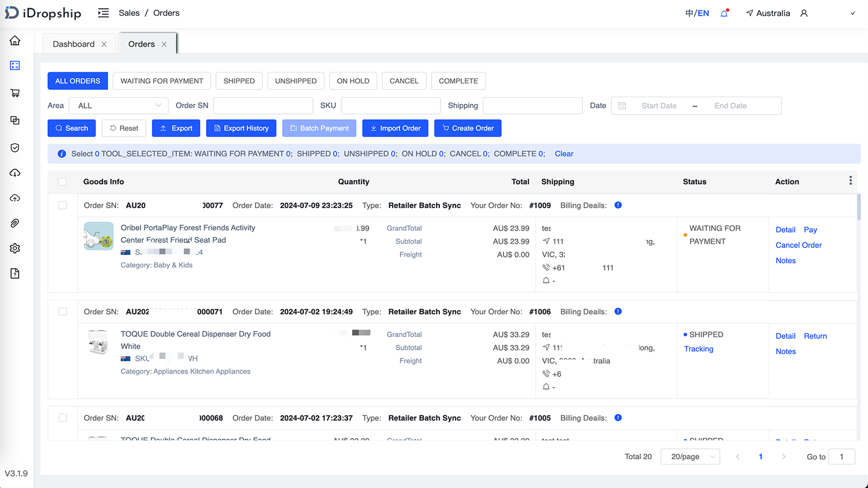
Task: Filter orders by COMPLETE
Action: coord(458,81)
